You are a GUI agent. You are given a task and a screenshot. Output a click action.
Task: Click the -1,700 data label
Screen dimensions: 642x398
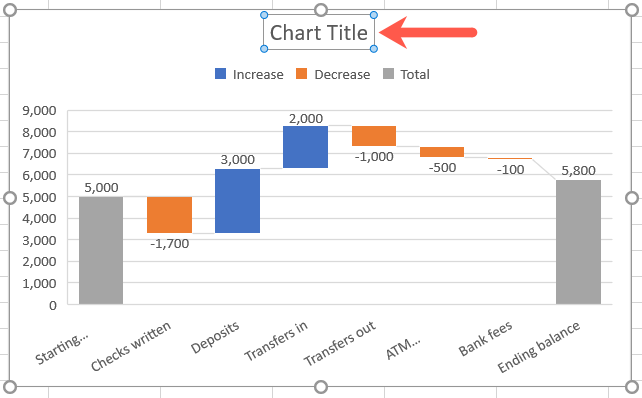170,244
